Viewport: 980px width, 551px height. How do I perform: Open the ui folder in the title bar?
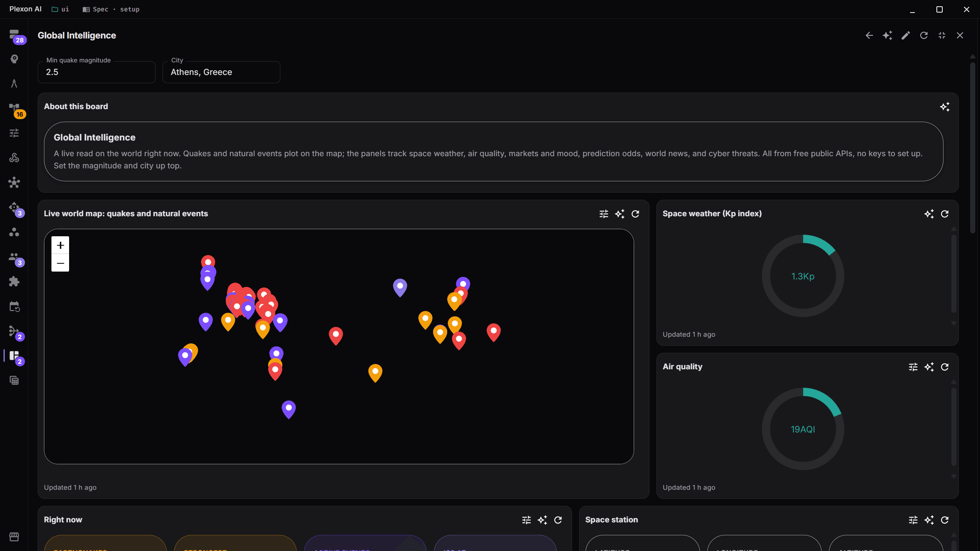(x=60, y=9)
